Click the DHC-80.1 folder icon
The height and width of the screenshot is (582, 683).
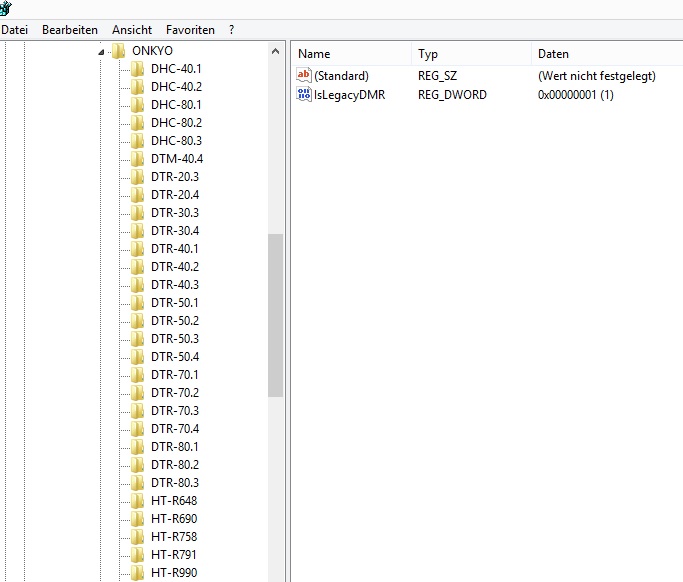pyautogui.click(x=137, y=105)
